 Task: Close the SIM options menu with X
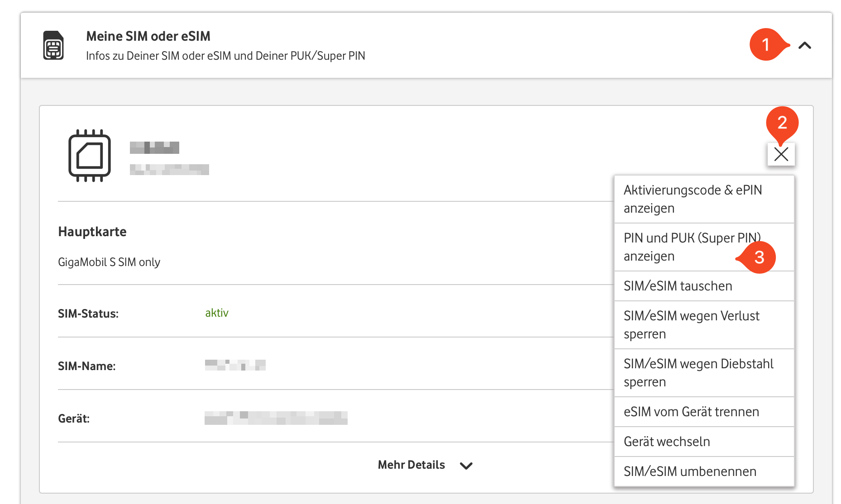tap(781, 154)
